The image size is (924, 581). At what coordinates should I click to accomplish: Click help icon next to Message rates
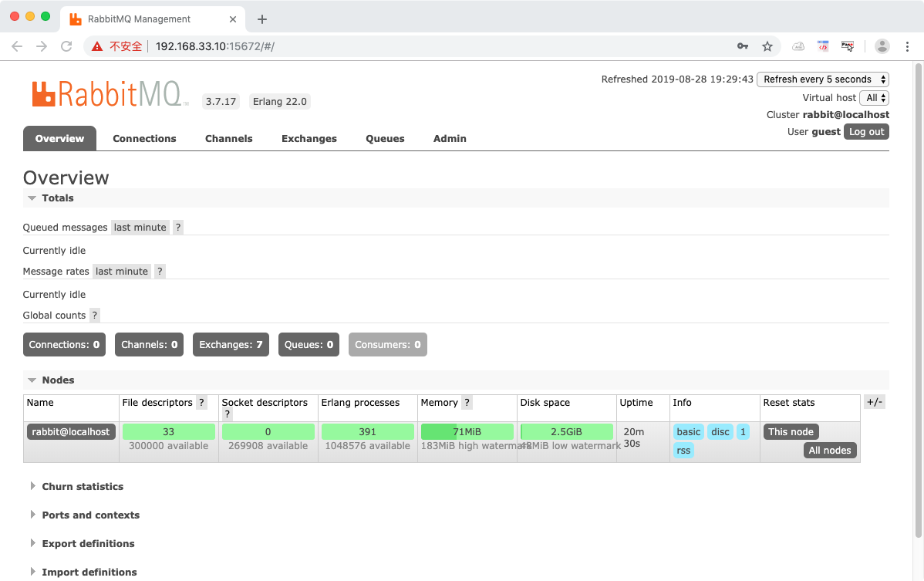pos(159,271)
